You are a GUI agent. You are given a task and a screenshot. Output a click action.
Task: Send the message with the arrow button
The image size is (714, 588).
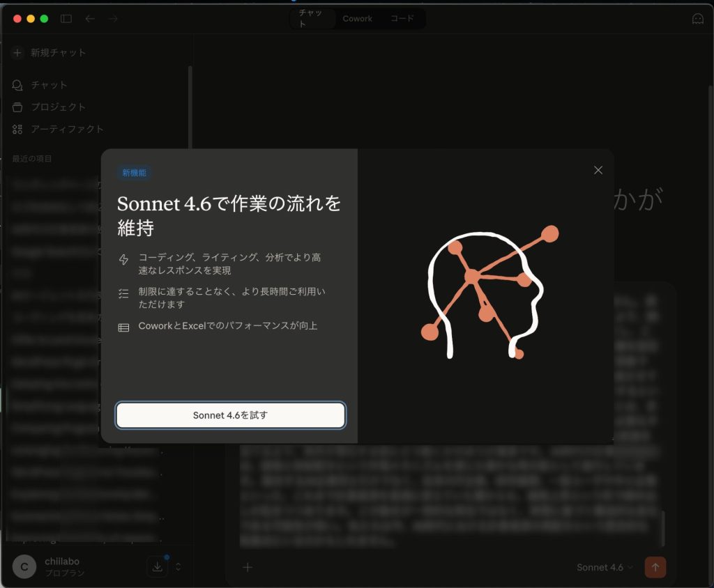pyautogui.click(x=655, y=567)
